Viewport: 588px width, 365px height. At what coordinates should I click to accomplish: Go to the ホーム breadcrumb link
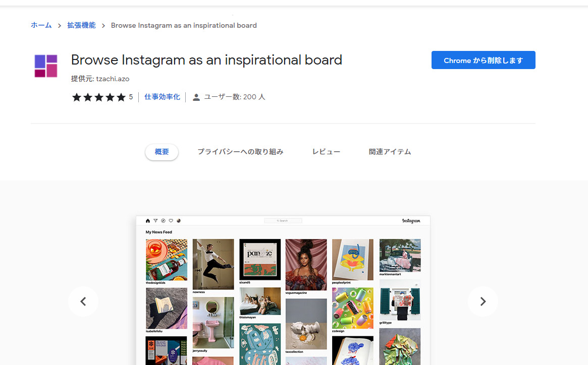[x=41, y=25]
